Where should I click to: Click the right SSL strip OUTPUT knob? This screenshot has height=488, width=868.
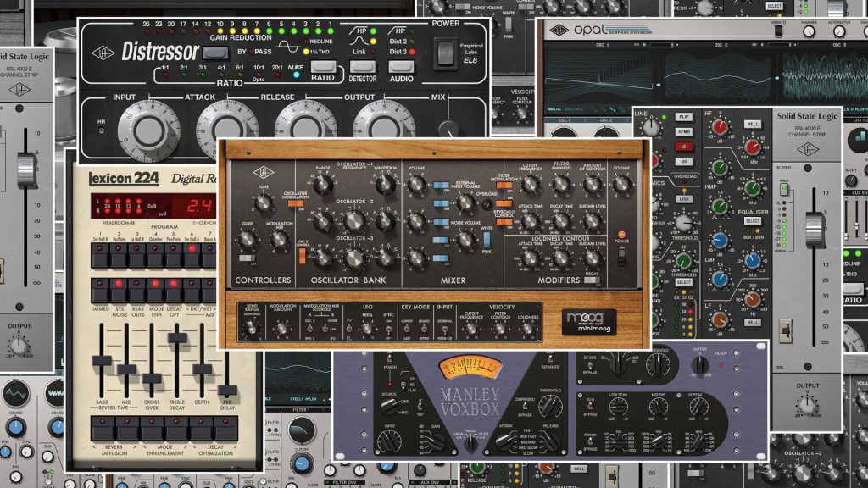[807, 405]
